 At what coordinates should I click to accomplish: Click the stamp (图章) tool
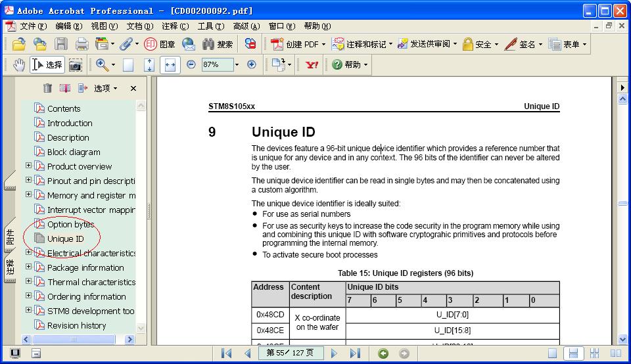tap(160, 44)
